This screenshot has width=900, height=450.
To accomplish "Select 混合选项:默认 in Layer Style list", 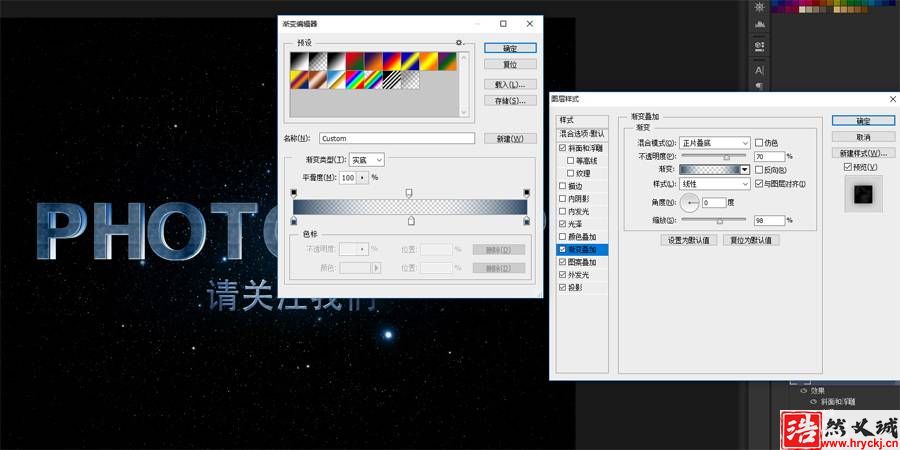I will 582,133.
